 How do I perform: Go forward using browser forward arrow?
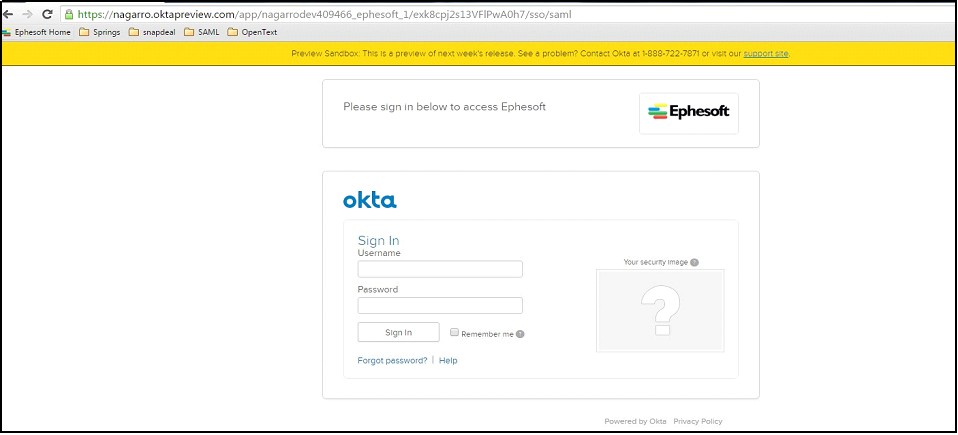(27, 13)
